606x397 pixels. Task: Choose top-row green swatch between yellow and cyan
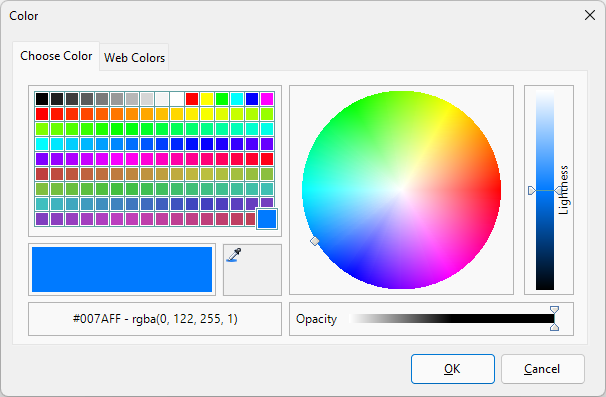point(222,99)
